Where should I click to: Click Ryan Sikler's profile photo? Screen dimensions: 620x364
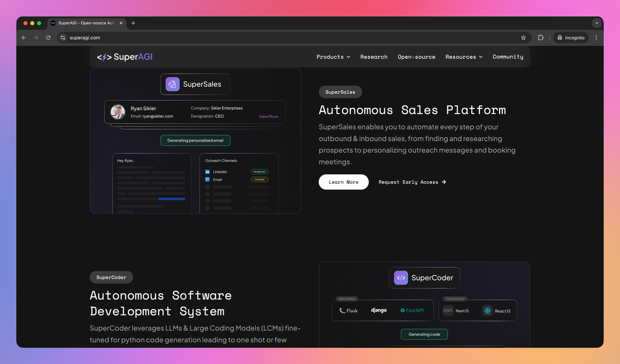point(118,112)
